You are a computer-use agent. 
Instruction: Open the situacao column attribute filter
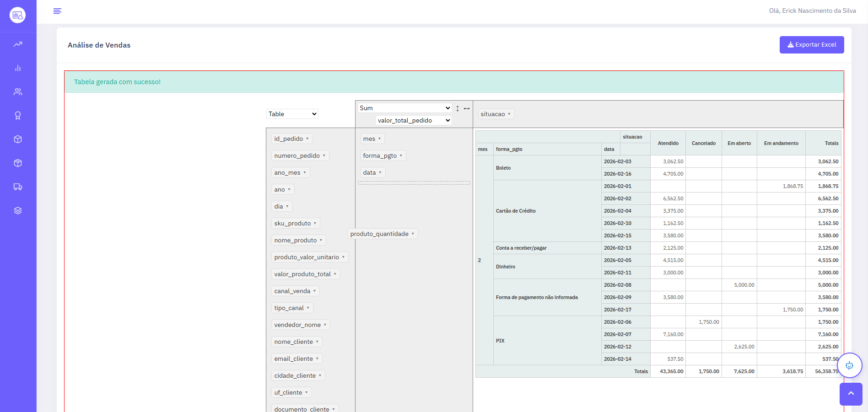[509, 114]
